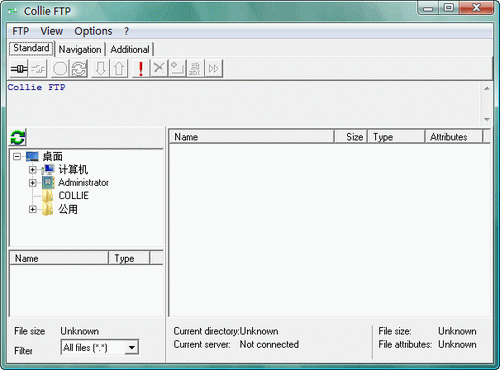
Task: Click the toolbar Refresh arrows icon
Action: 79,69
